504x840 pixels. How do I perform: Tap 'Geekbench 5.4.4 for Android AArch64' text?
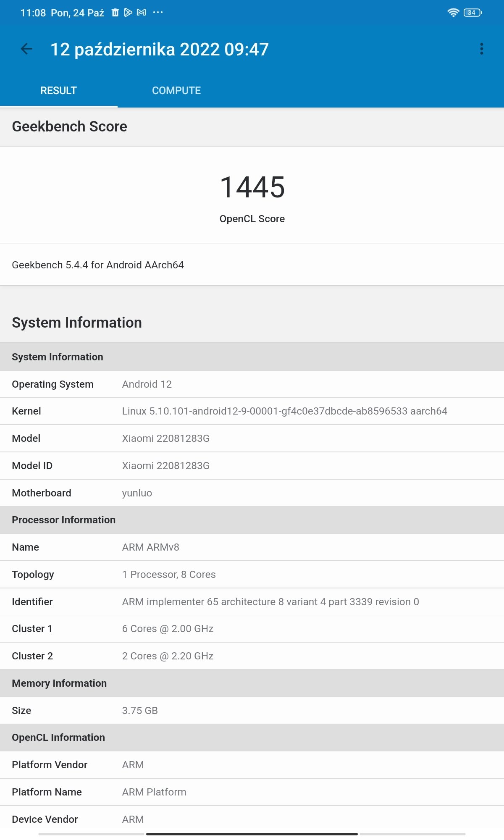point(98,265)
